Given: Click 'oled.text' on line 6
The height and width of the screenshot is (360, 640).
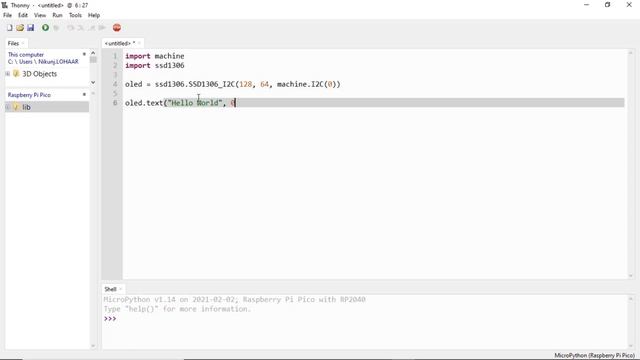Looking at the screenshot, I should 144,103.
